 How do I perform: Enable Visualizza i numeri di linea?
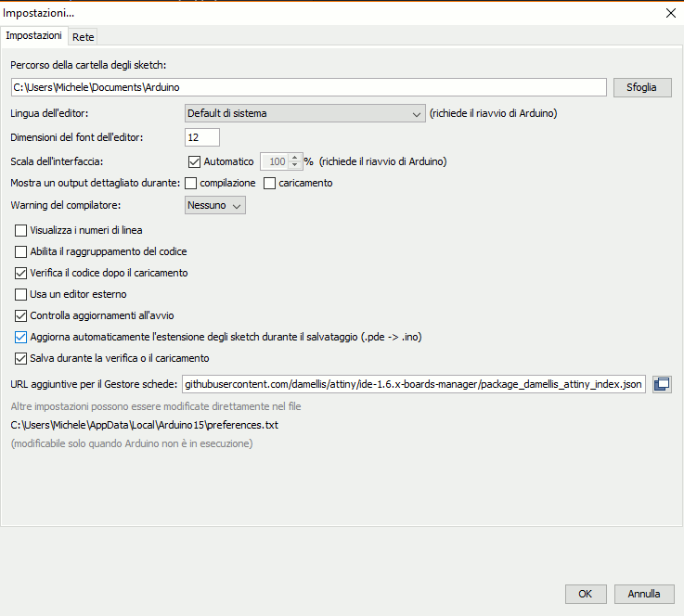21,230
